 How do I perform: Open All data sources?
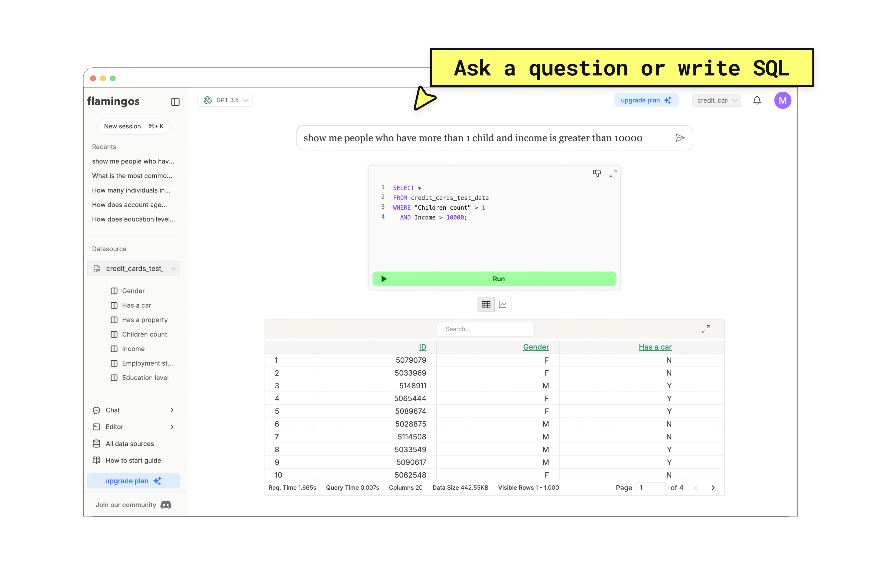(x=129, y=444)
